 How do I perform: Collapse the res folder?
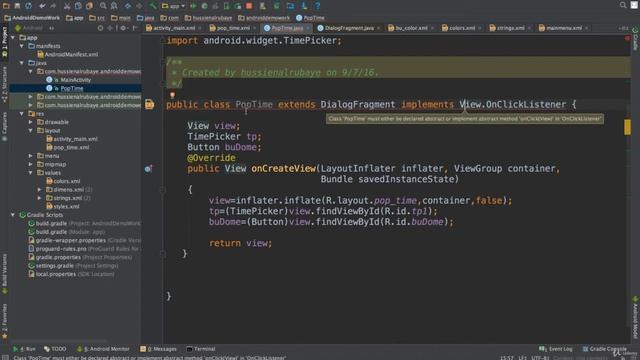(22, 113)
